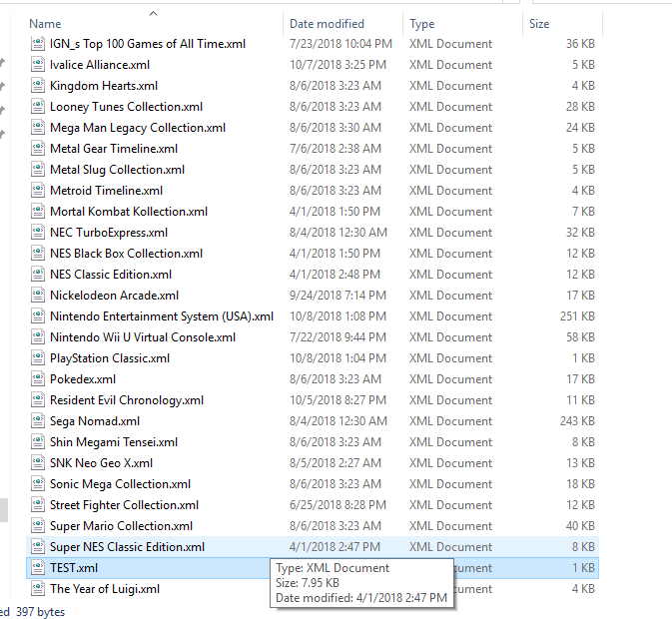This screenshot has height=619, width=672.
Task: Select the Resident Evil Chronology.xml icon
Action: 38,400
